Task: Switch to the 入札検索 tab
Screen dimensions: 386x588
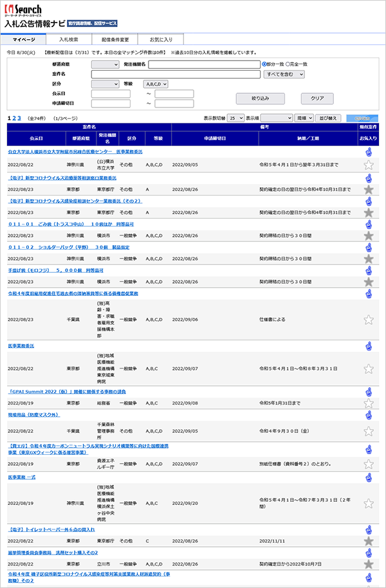Action: [69, 39]
